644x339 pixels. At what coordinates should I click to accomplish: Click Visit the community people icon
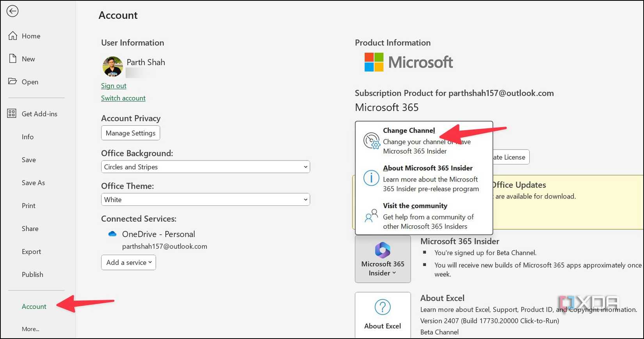tap(371, 216)
